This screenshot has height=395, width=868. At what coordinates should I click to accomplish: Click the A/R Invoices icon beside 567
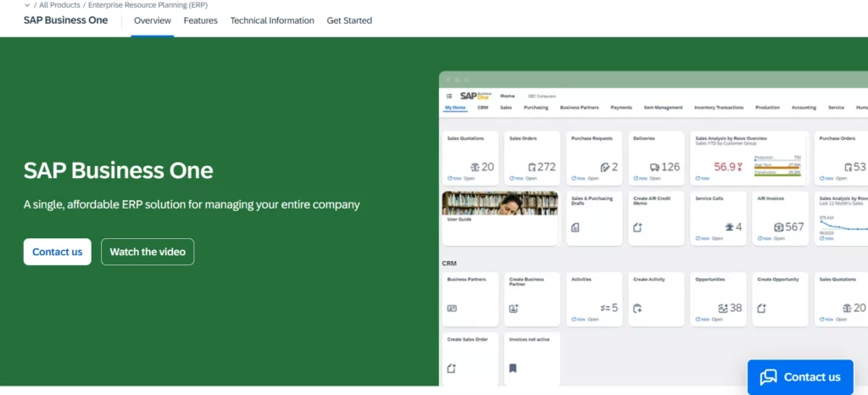point(778,227)
